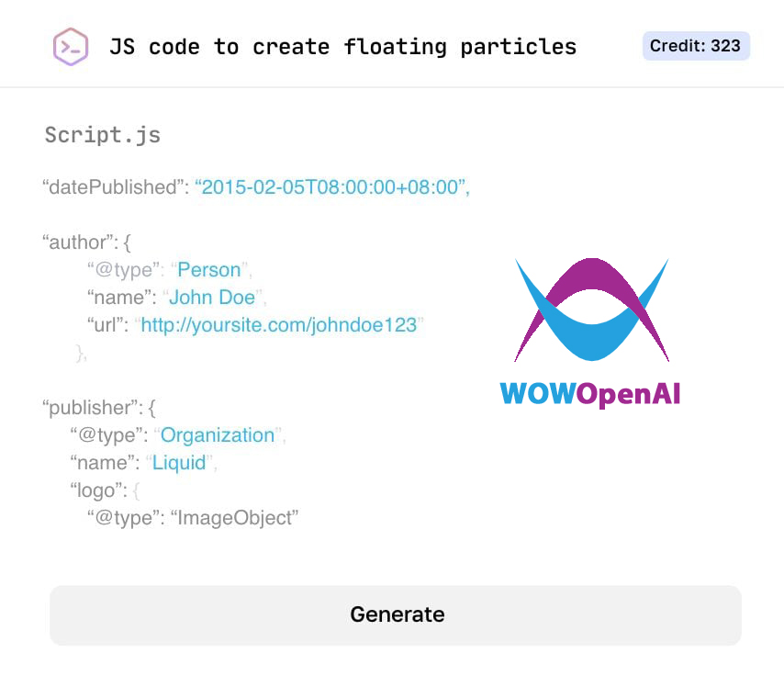Open the Credit: 323 badge
Screen dimensions: 784x687
pyautogui.click(x=695, y=46)
